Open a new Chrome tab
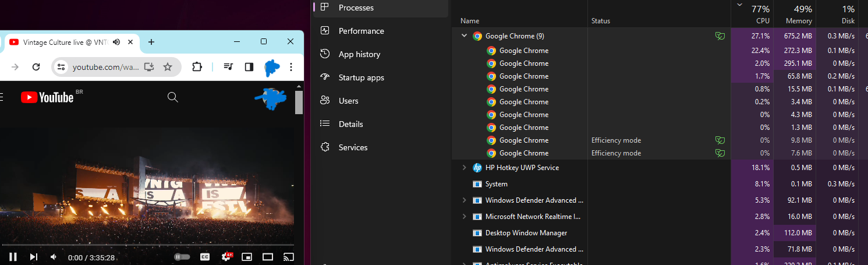The height and width of the screenshot is (265, 868). coord(151,42)
